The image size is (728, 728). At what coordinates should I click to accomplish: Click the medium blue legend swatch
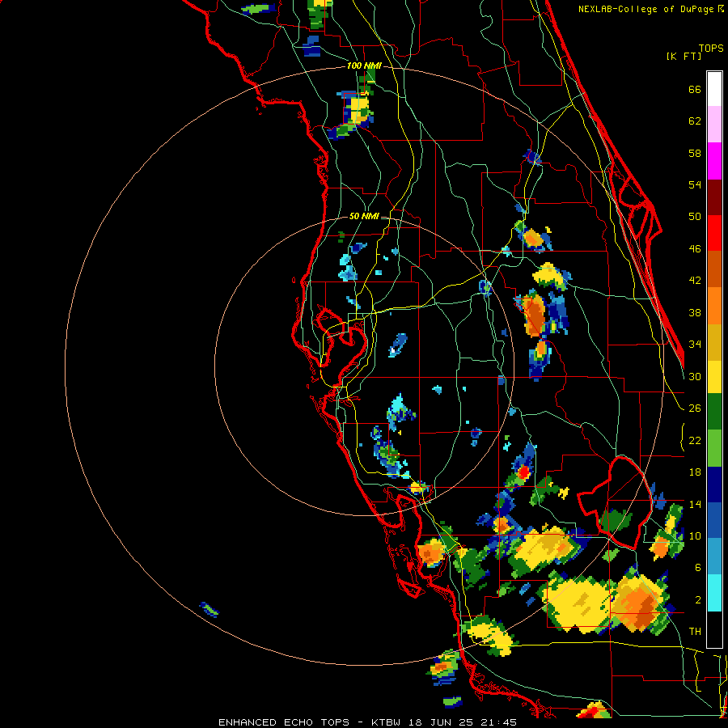714,521
